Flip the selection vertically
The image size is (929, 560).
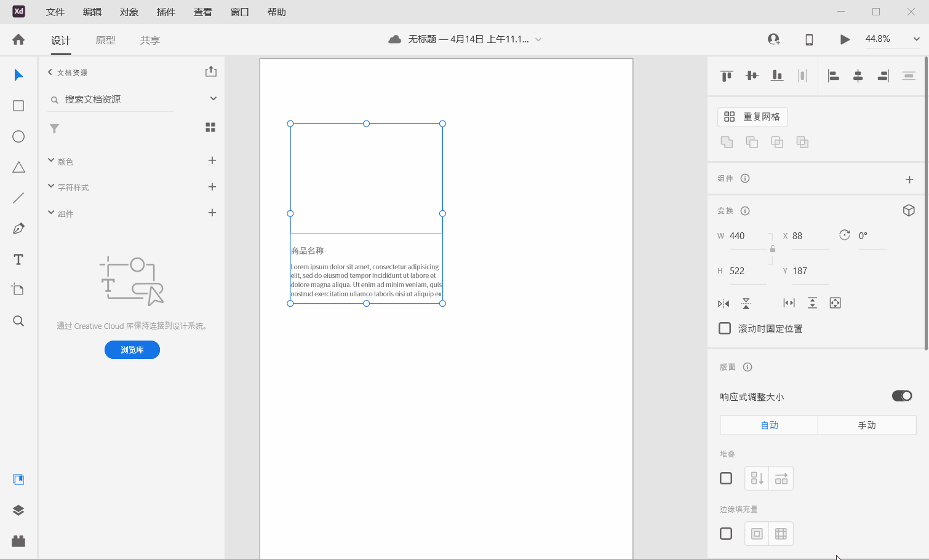pos(746,303)
